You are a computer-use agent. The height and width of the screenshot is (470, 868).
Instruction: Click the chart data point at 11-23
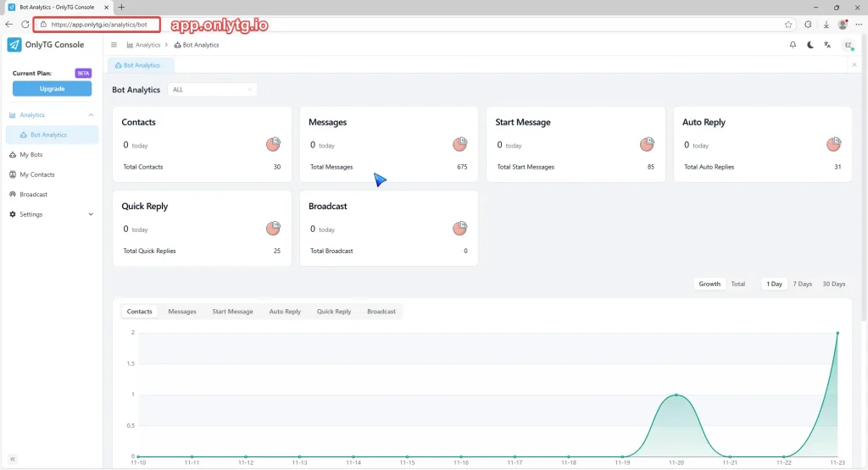pyautogui.click(x=837, y=333)
